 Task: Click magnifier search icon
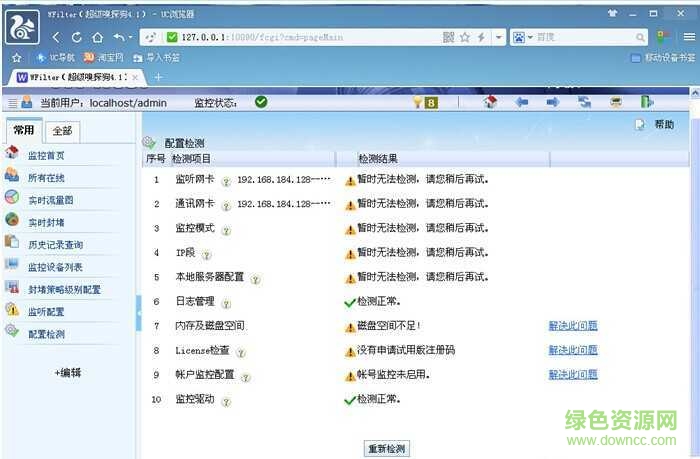point(640,38)
